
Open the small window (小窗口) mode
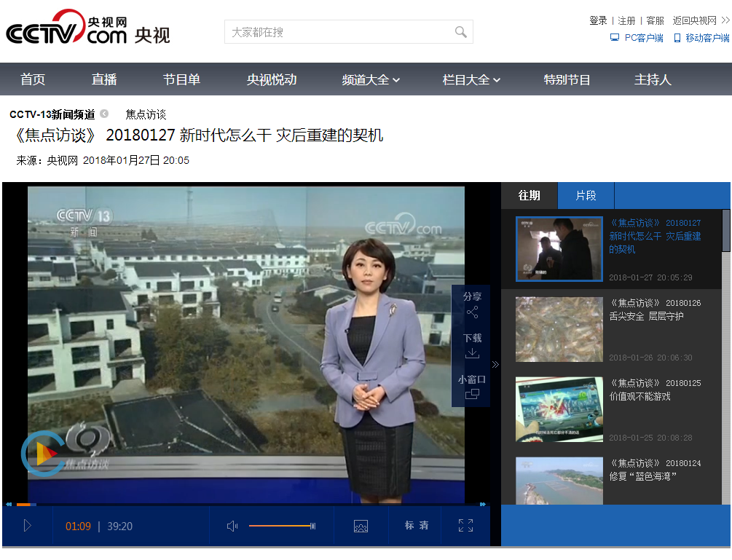(x=472, y=394)
